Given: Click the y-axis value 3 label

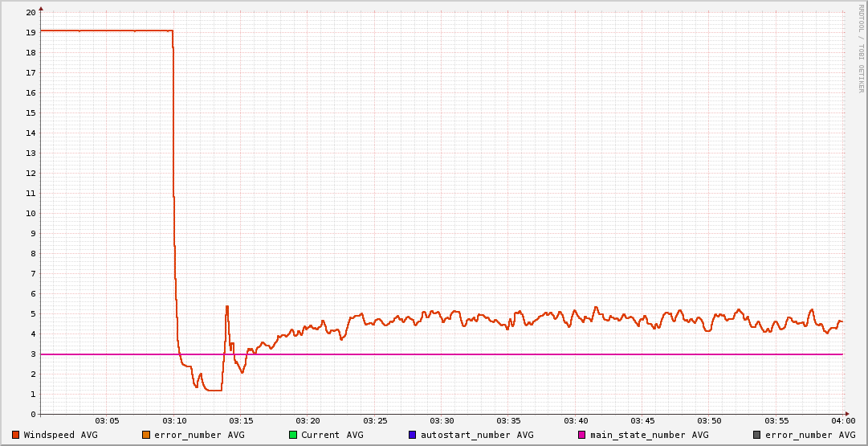Looking at the screenshot, I should click(32, 354).
